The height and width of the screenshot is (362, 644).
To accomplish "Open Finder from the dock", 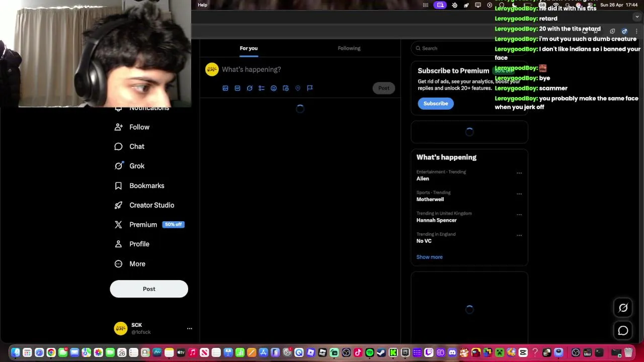I will click(16, 352).
